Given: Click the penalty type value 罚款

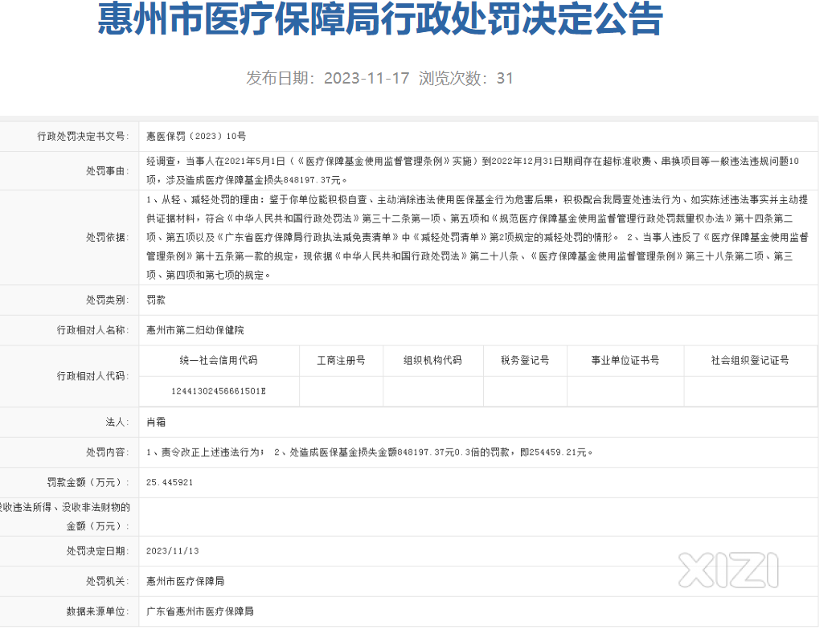Looking at the screenshot, I should (x=156, y=300).
